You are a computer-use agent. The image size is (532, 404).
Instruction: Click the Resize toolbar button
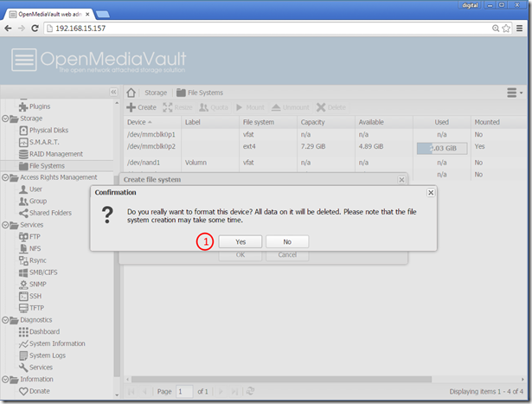(x=177, y=107)
